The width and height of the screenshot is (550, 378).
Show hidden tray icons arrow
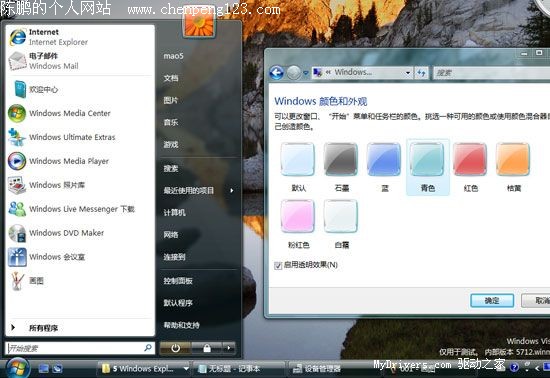(x=537, y=367)
